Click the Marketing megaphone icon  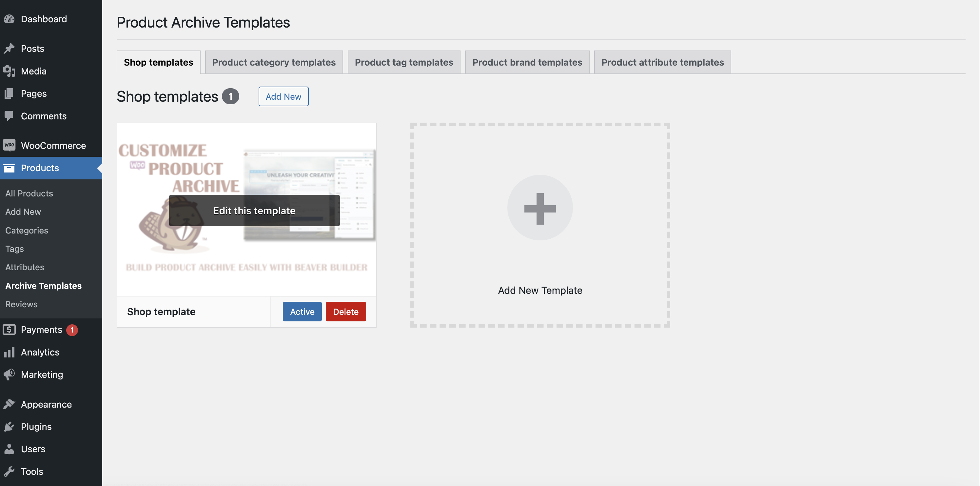coord(9,375)
